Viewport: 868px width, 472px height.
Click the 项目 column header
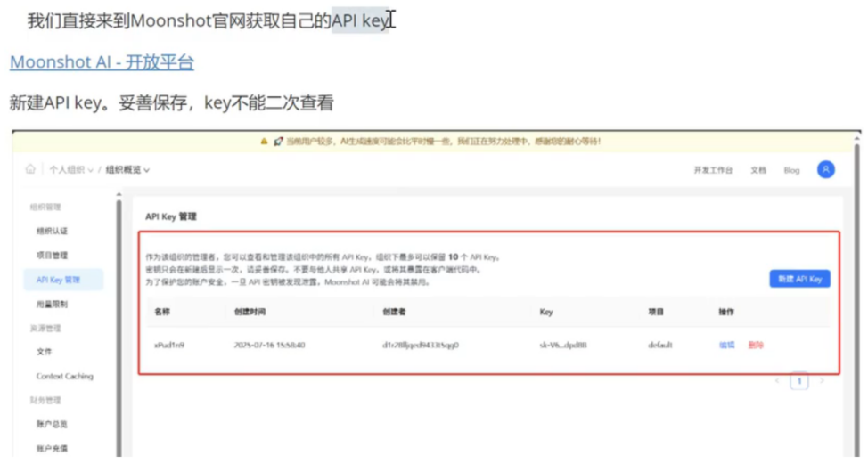pos(656,312)
